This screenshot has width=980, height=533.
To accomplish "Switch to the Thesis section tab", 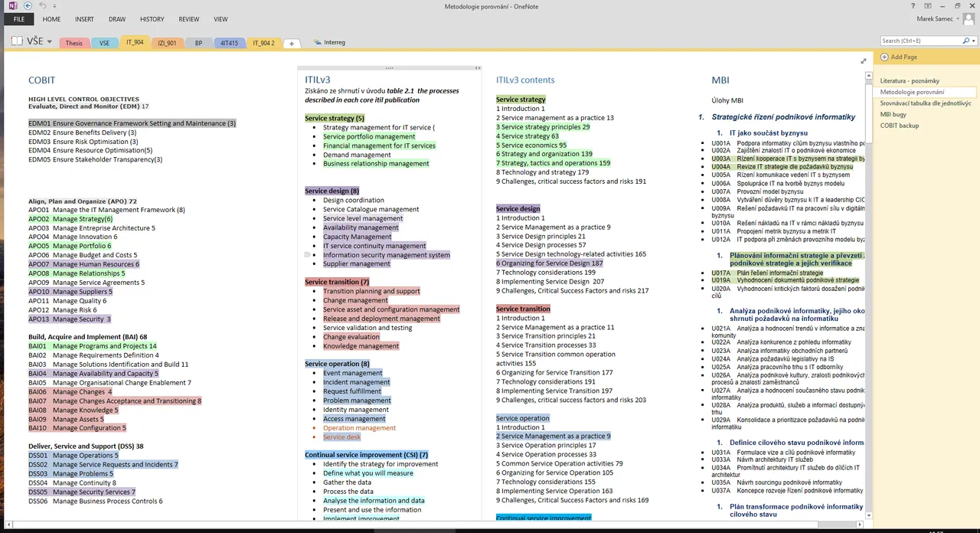I will tap(74, 43).
